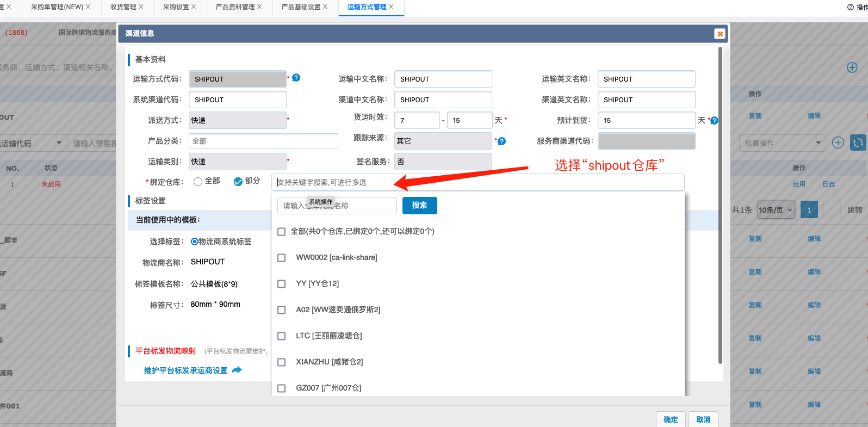Click 取消 to cancel the dialog
Image resolution: width=868 pixels, height=427 pixels.
(x=703, y=419)
